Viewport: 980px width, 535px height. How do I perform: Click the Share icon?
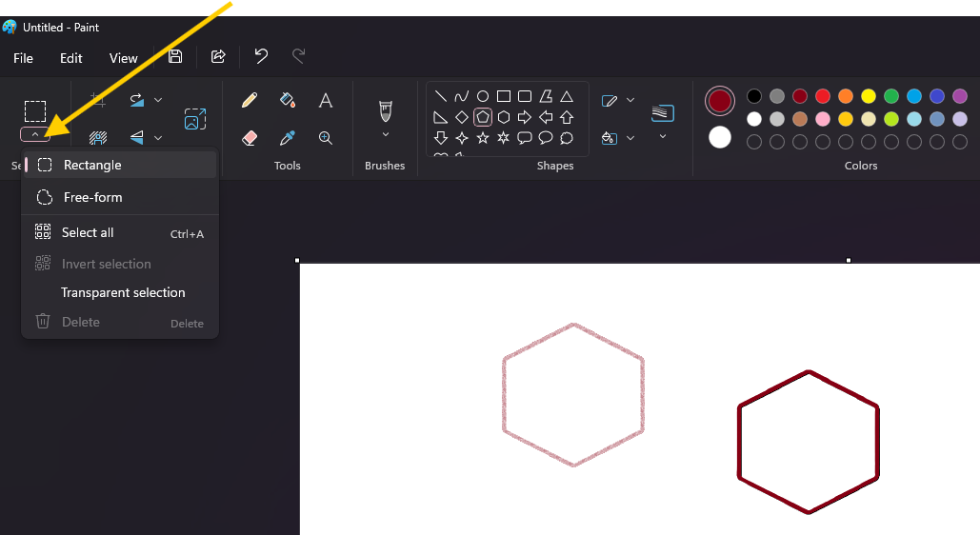point(218,56)
